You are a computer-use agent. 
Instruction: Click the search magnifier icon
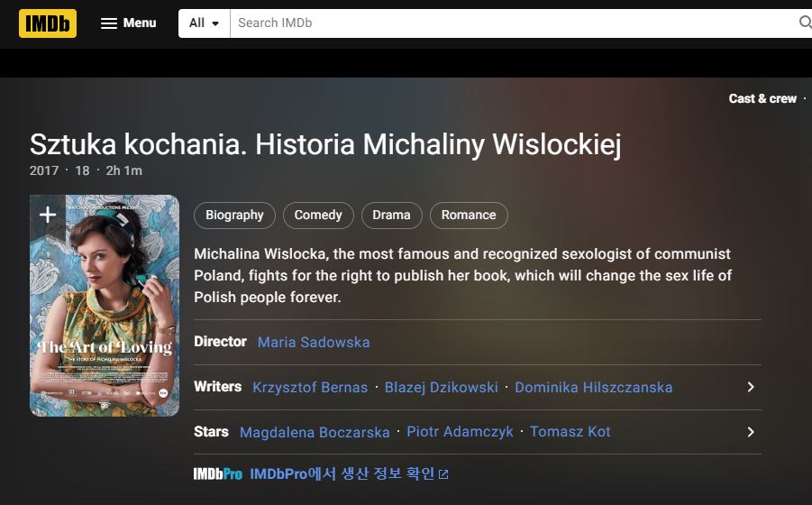pos(805,23)
